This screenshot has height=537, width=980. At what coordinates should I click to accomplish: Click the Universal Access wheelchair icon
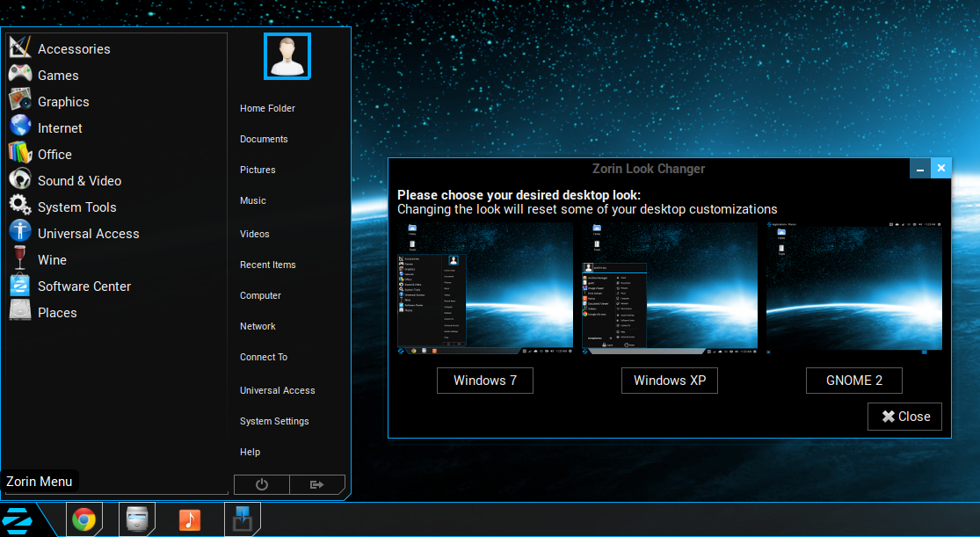point(19,233)
